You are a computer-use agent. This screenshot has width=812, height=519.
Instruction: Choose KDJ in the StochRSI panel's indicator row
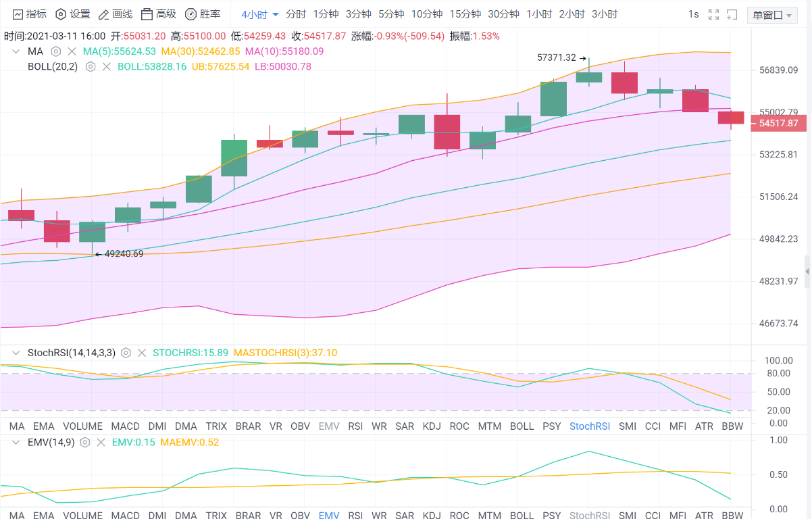(432, 426)
